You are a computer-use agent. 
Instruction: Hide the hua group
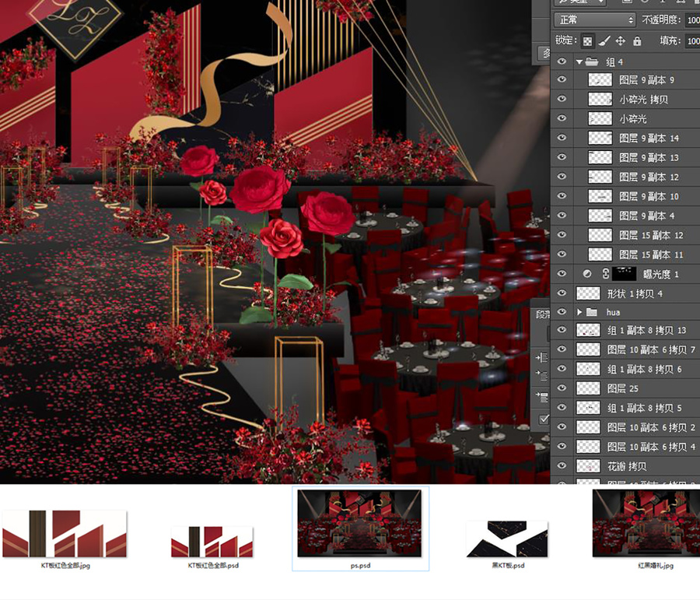(x=562, y=311)
